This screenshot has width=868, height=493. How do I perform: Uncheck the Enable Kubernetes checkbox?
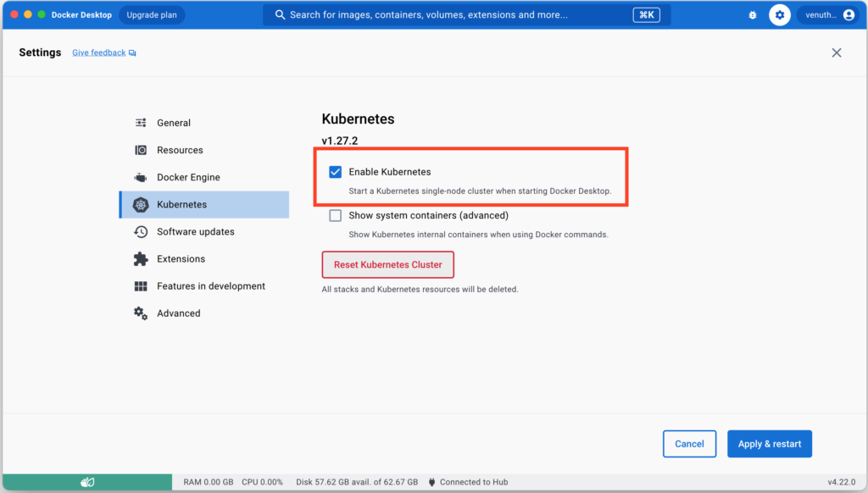point(336,172)
